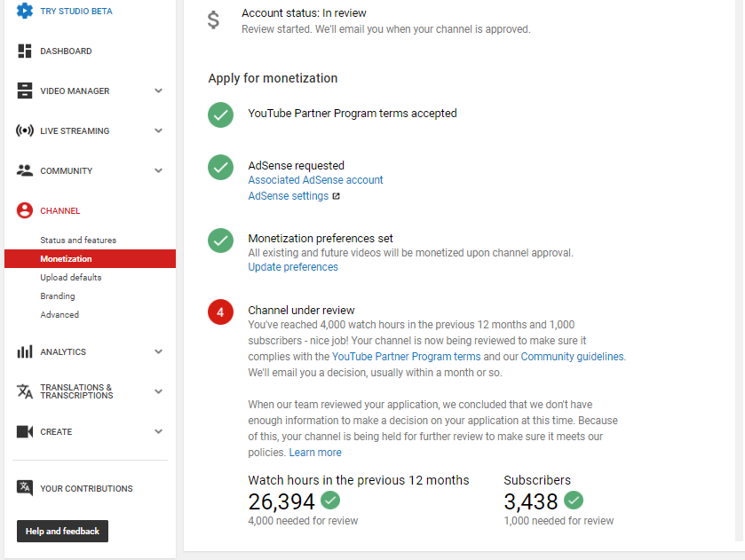Open the Community section
This screenshot has width=745, height=560.
[x=66, y=170]
